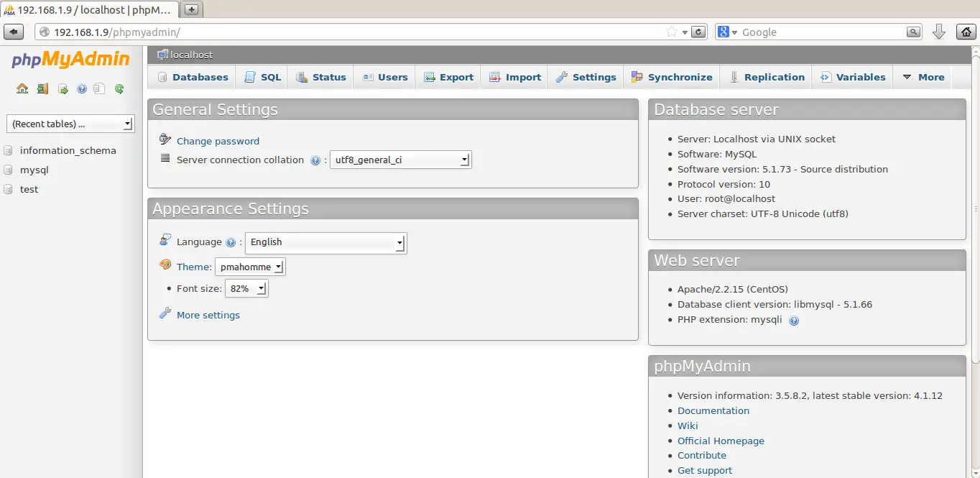Open the information_schema database
The height and width of the screenshot is (478, 980).
(x=68, y=150)
